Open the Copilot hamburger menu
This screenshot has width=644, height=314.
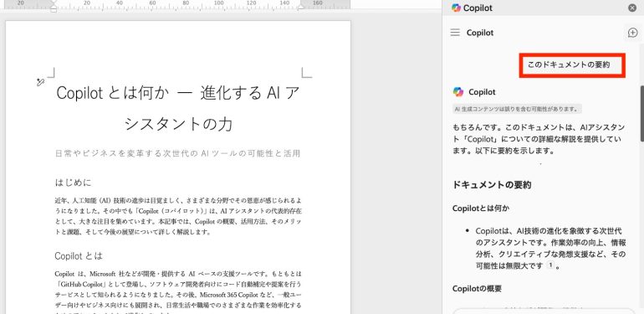click(455, 33)
